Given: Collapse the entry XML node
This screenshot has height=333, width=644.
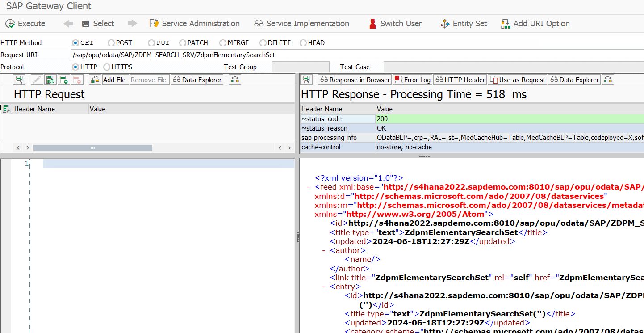Looking at the screenshot, I should [x=324, y=287].
